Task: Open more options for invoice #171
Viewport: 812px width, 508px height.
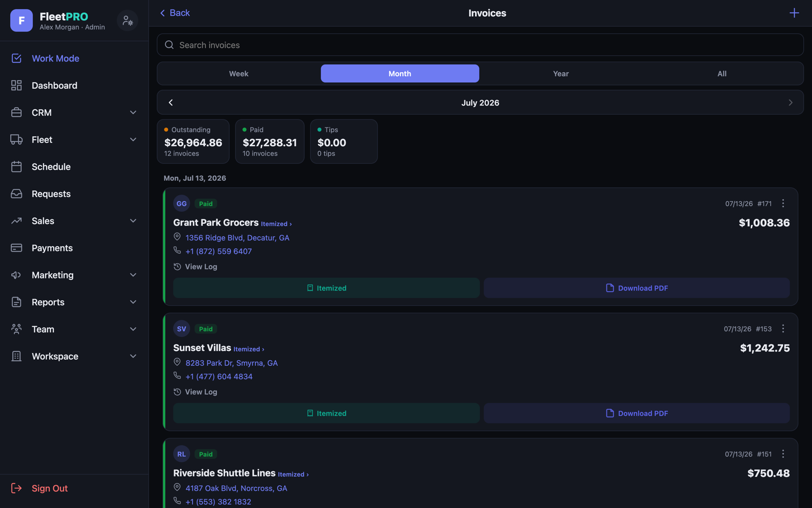Action: click(783, 203)
